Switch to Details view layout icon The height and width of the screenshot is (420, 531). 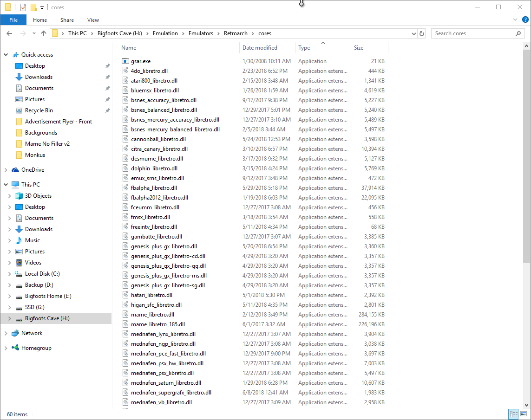coord(513,414)
